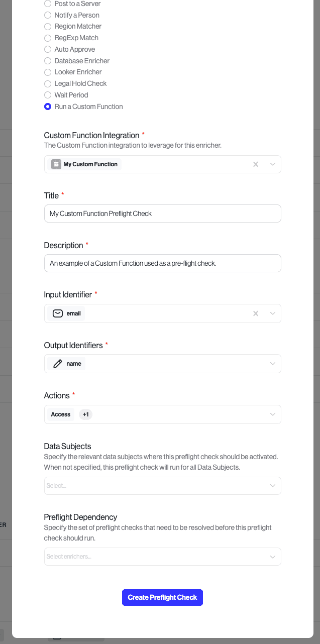Choose the Notify a Person option
The image size is (320, 644).
coord(47,15)
